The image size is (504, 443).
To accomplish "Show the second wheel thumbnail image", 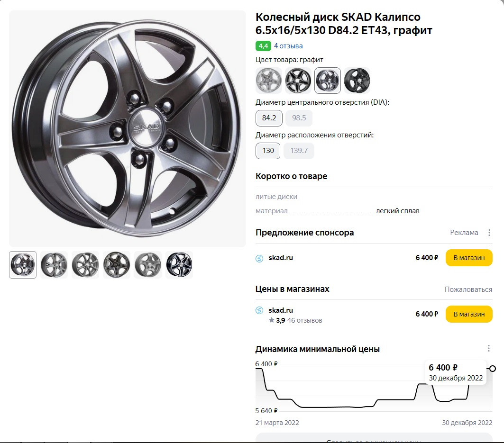I will 54,265.
